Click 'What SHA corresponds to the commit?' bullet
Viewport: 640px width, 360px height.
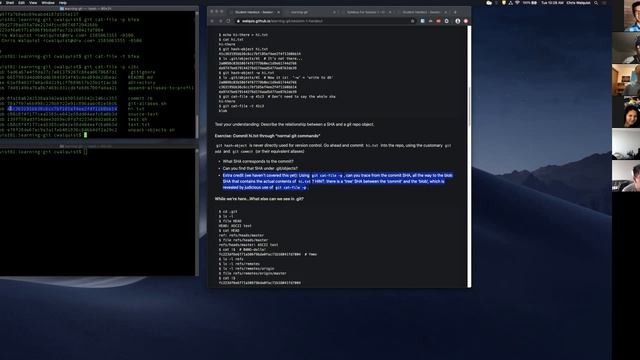(258, 162)
